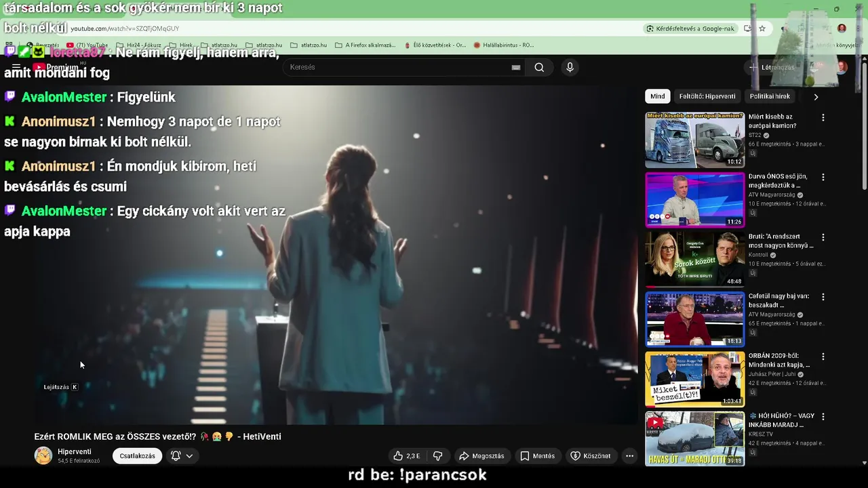Click the KRESZ TV channel name
The image size is (868, 488).
point(762,434)
